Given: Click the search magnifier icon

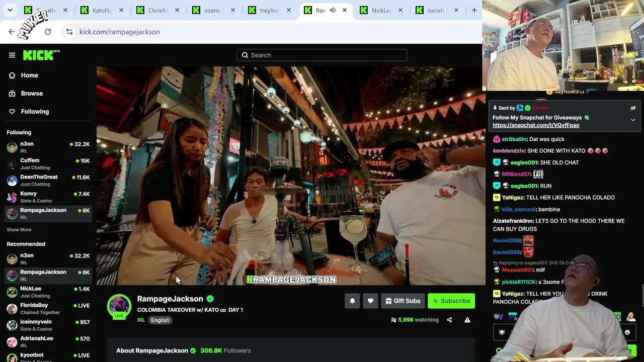Looking at the screenshot, I should [245, 55].
